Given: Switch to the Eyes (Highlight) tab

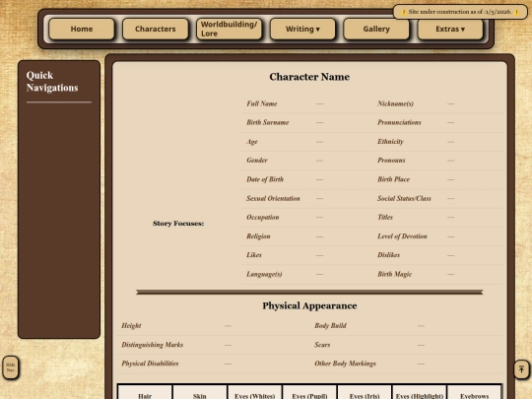Looking at the screenshot, I should 420,393.
